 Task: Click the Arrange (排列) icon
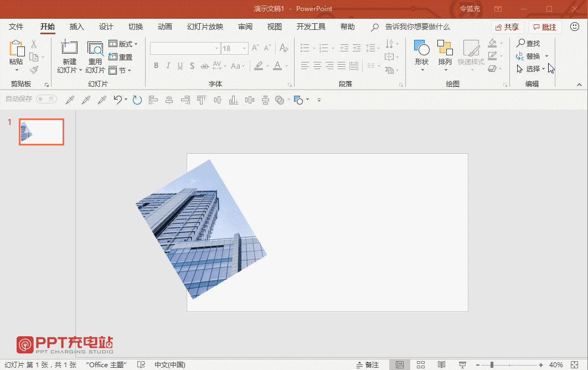[445, 48]
